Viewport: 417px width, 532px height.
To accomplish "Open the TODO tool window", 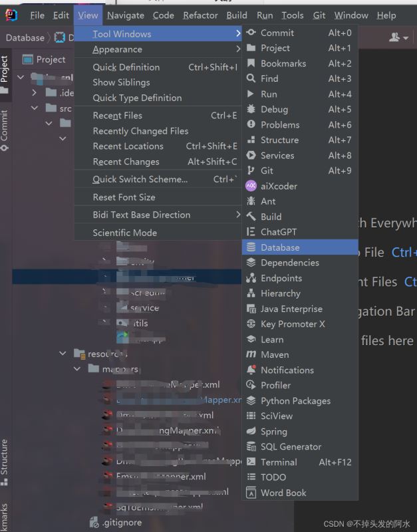I will coord(300,477).
